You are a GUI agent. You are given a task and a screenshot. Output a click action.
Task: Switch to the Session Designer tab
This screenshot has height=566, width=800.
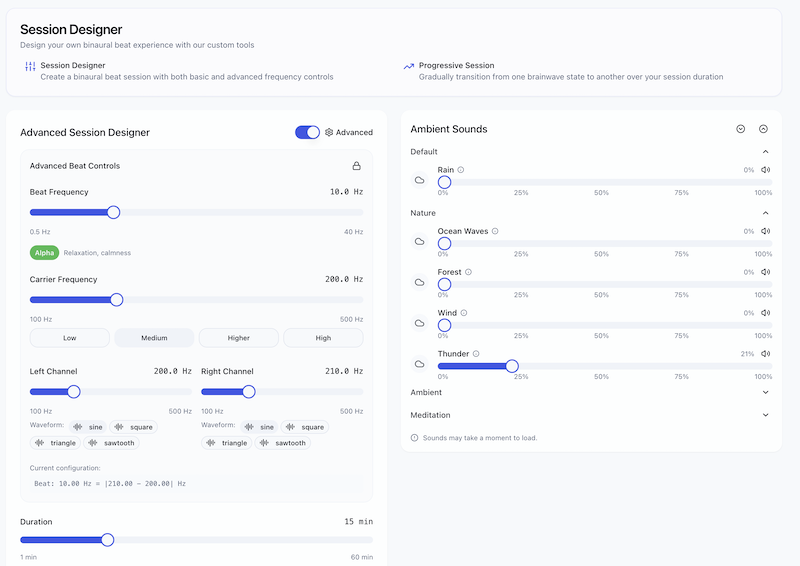click(72, 66)
